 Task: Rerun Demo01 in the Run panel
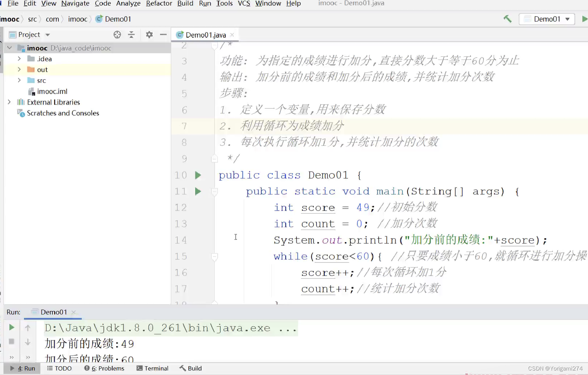pos(11,327)
